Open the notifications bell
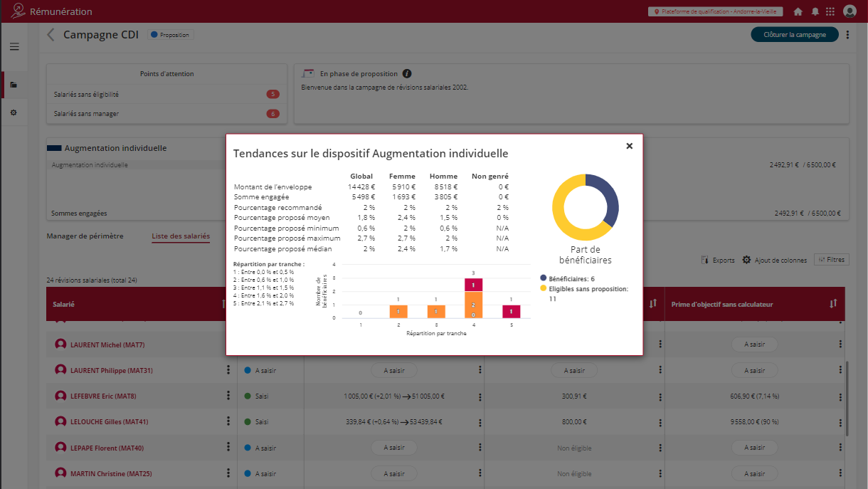 point(815,11)
